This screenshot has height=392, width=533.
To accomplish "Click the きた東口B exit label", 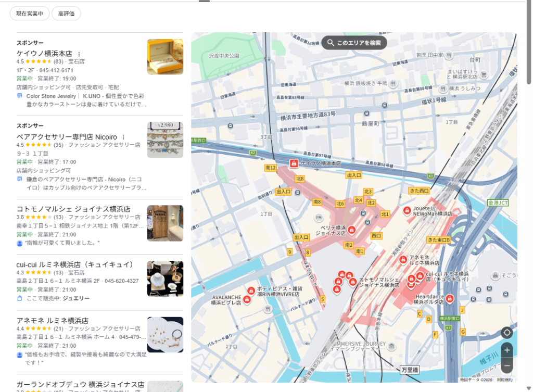I will (438, 239).
